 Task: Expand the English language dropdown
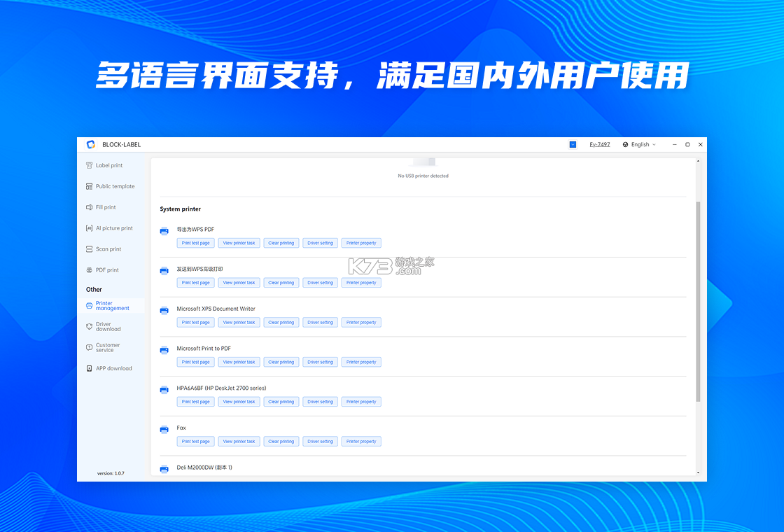coord(639,144)
